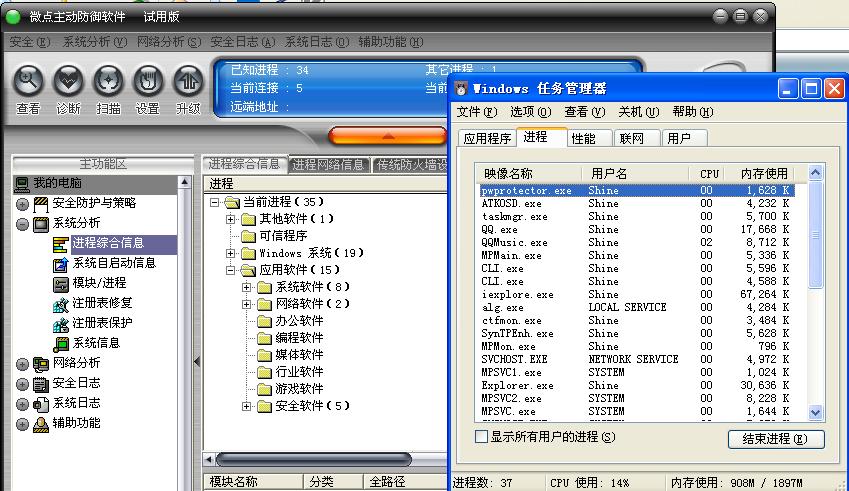The height and width of the screenshot is (491, 849).
Task: Open 系统自启动信息 icon in sidebar
Action: coord(61,264)
